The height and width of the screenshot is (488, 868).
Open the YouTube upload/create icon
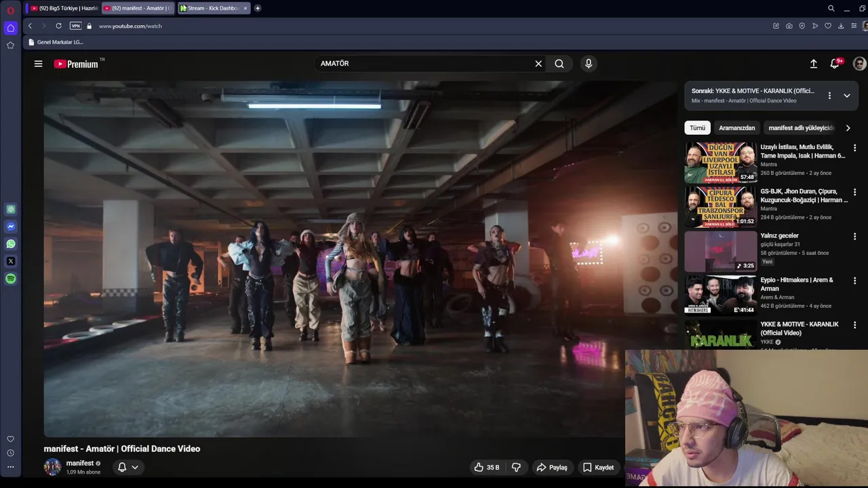(814, 64)
